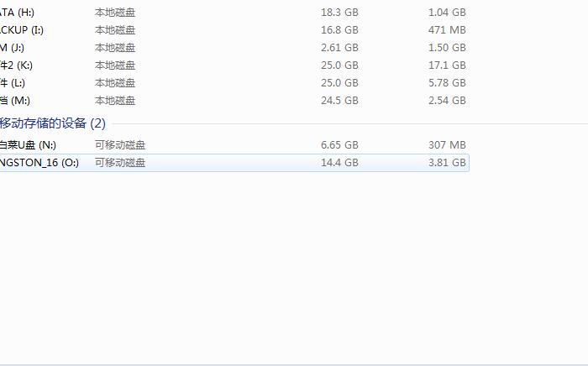Select the (K:) drive entry
Image resolution: width=588 pixels, height=366 pixels.
click(x=234, y=65)
